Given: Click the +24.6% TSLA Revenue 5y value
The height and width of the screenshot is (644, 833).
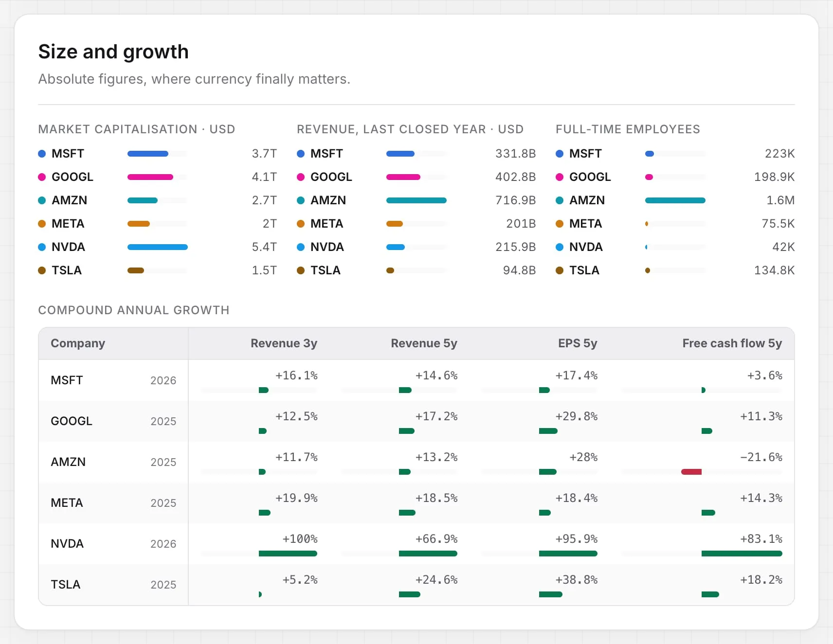Looking at the screenshot, I should click(436, 580).
